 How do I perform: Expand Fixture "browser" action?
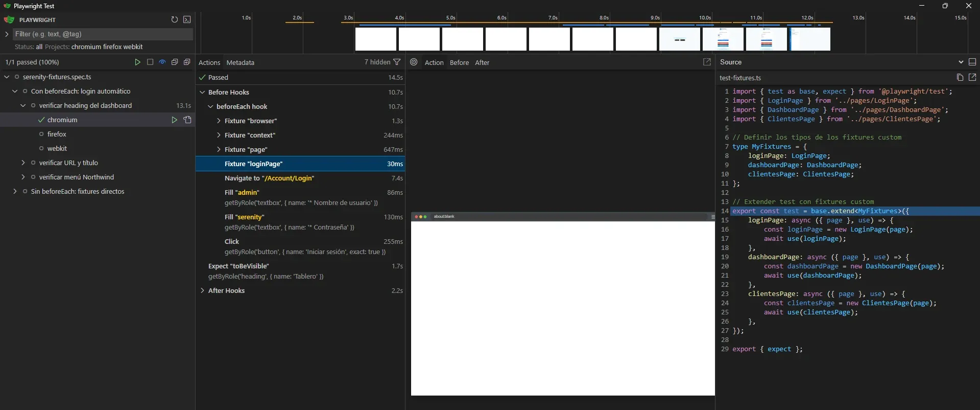219,121
